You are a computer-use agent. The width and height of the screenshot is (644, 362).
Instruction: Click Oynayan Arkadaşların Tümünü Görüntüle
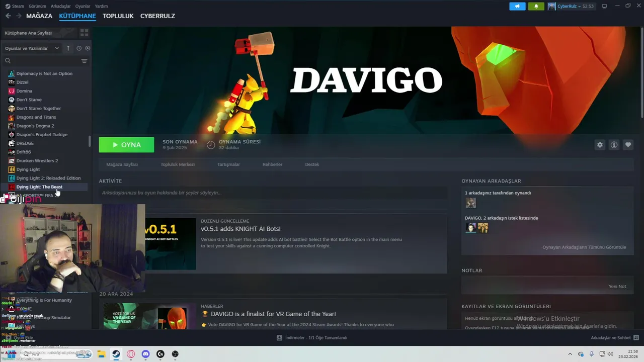point(584,247)
